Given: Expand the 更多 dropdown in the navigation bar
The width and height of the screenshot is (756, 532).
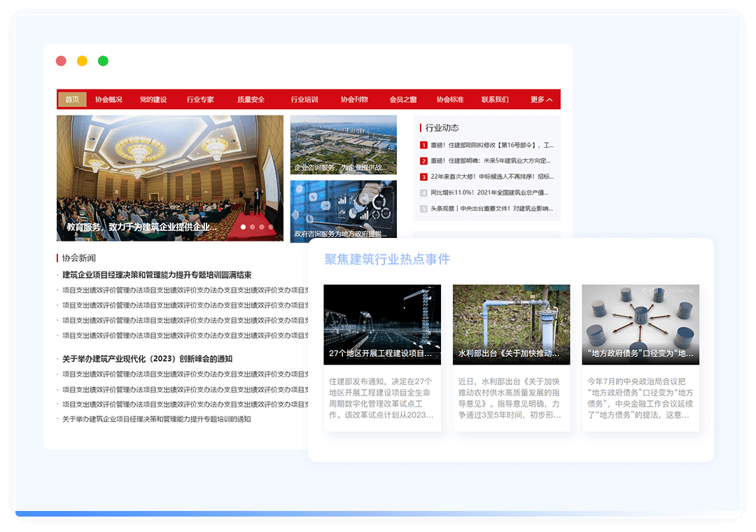Looking at the screenshot, I should (x=540, y=99).
